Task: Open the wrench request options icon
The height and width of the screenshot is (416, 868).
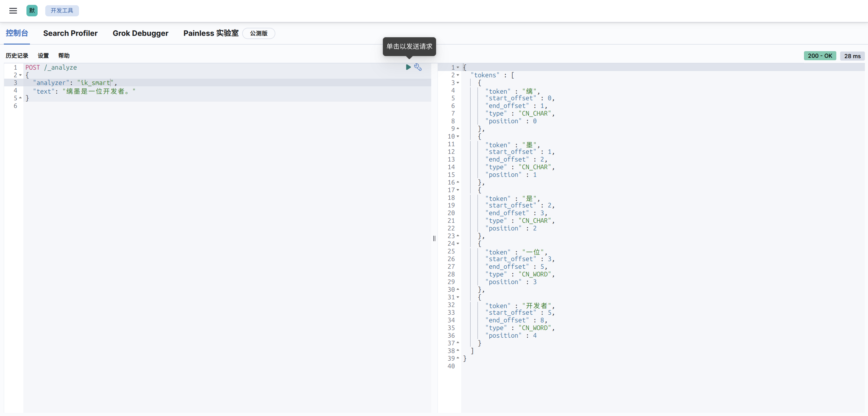Action: point(418,67)
